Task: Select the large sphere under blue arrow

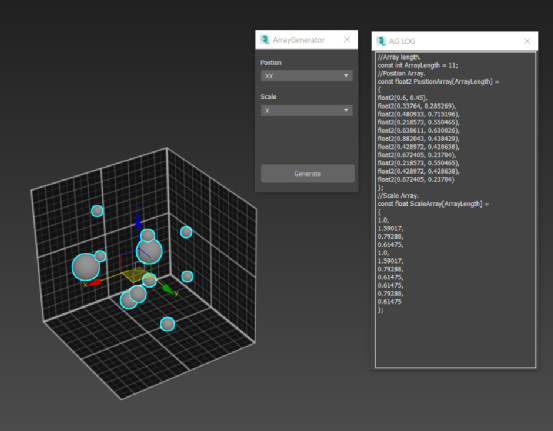Action: (x=149, y=251)
